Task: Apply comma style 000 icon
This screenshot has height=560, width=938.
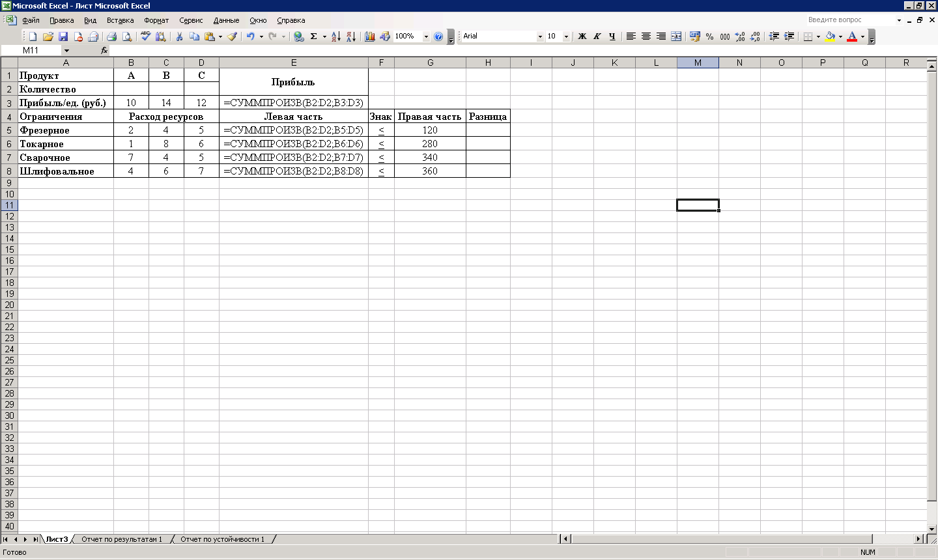Action: (x=725, y=36)
